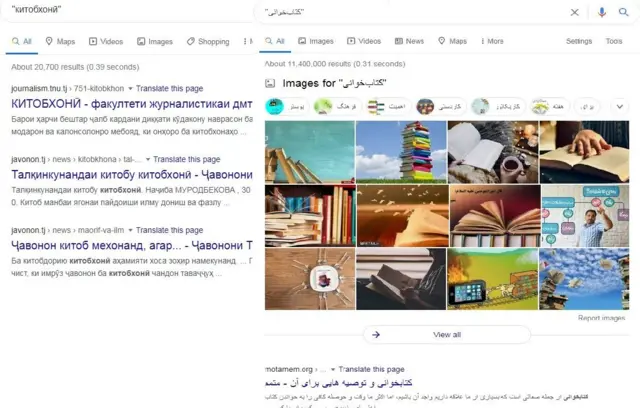Click the images icon beside Images for heading
Image resolution: width=640 pixels, height=408 pixels.
coord(270,84)
